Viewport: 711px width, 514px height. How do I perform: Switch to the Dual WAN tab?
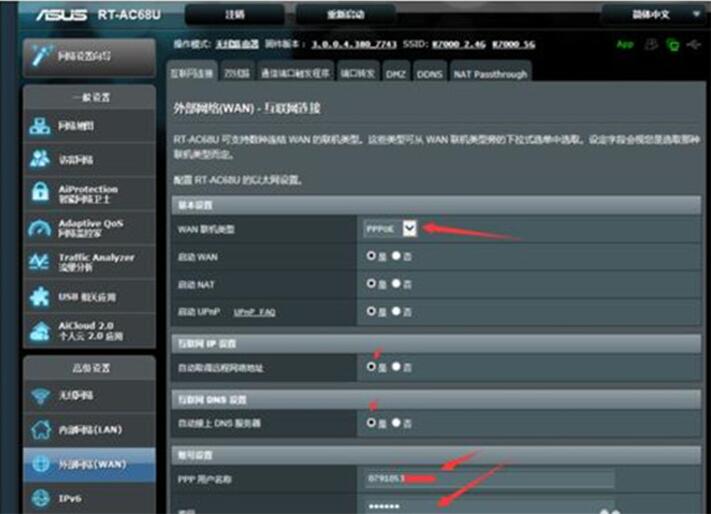(237, 73)
